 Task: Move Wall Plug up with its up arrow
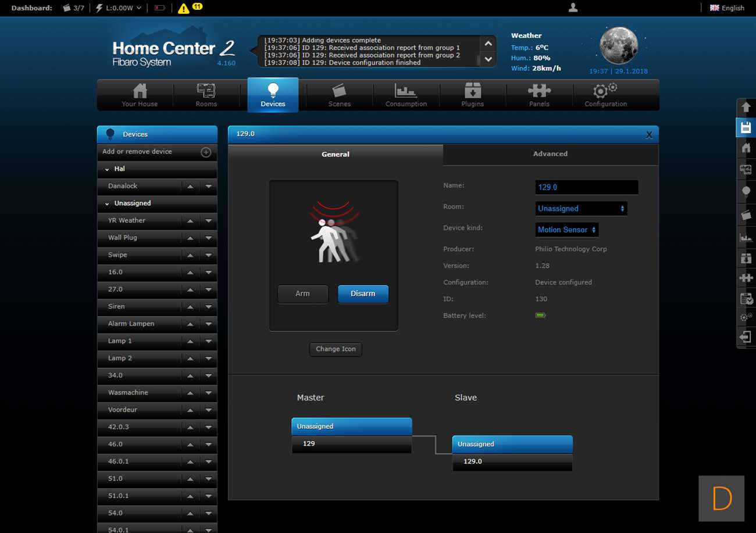[190, 238]
